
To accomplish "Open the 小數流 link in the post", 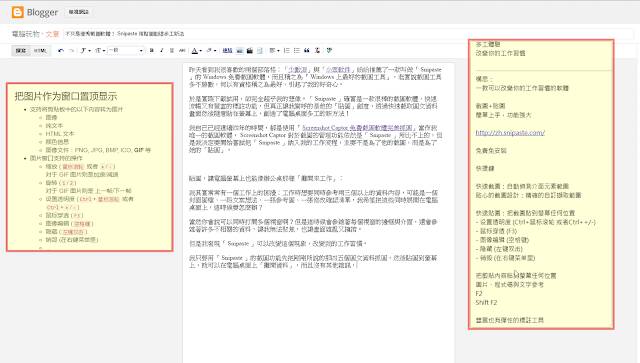I will point(298,70).
